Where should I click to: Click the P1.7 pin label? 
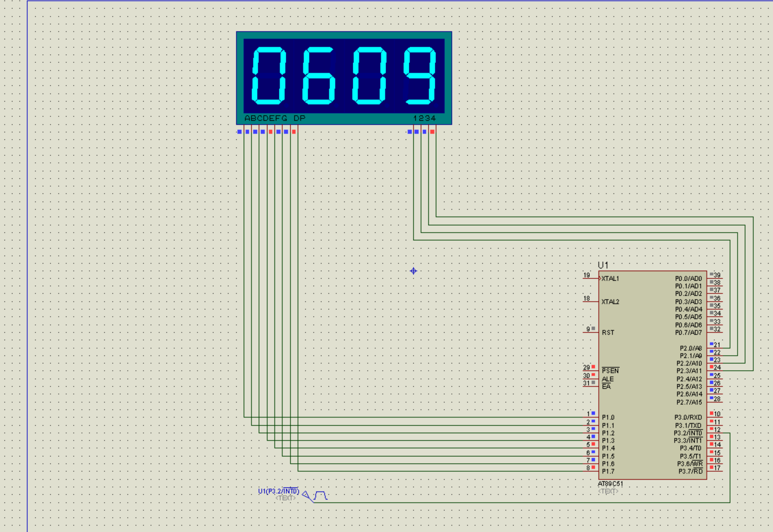[x=608, y=471]
